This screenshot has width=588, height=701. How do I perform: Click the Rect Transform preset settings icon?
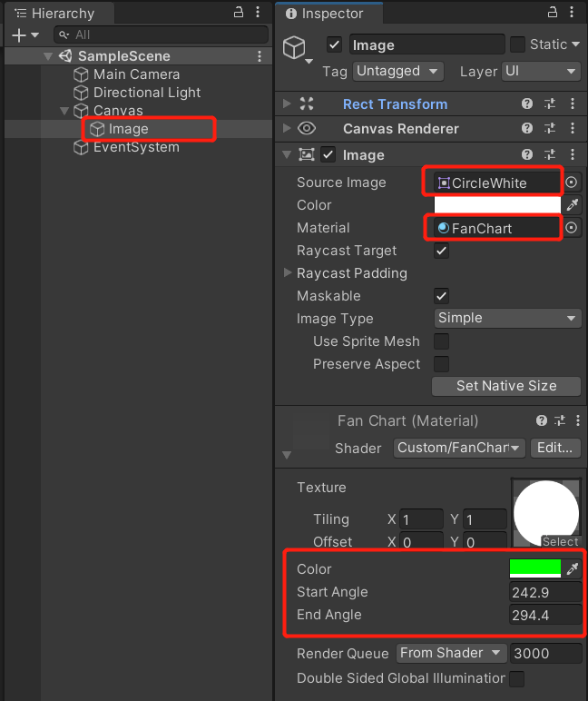[550, 104]
